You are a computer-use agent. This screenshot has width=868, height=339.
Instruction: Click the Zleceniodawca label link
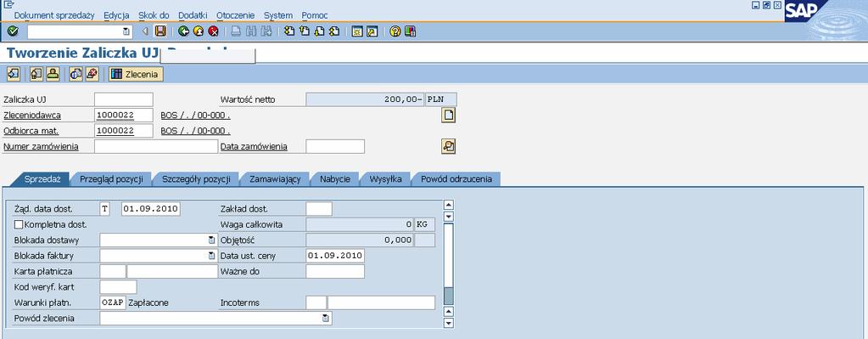click(x=32, y=116)
